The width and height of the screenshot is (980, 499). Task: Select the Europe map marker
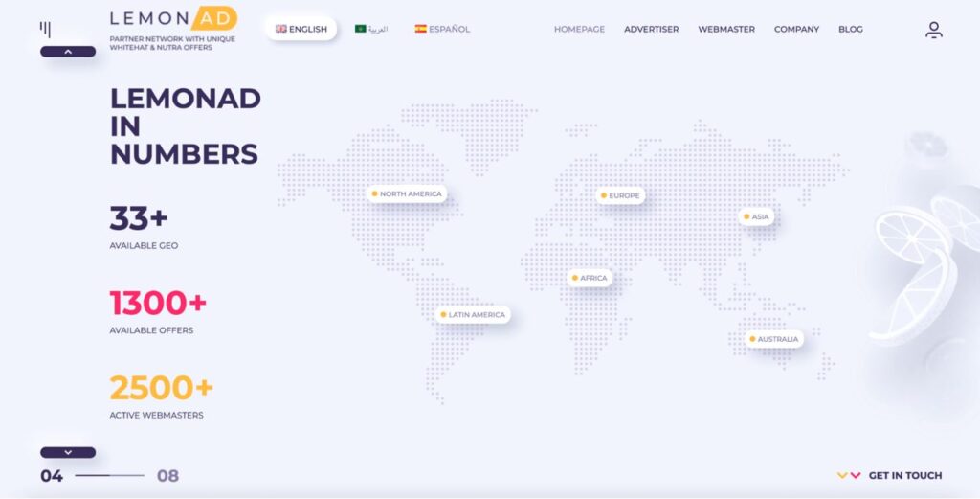coord(604,196)
